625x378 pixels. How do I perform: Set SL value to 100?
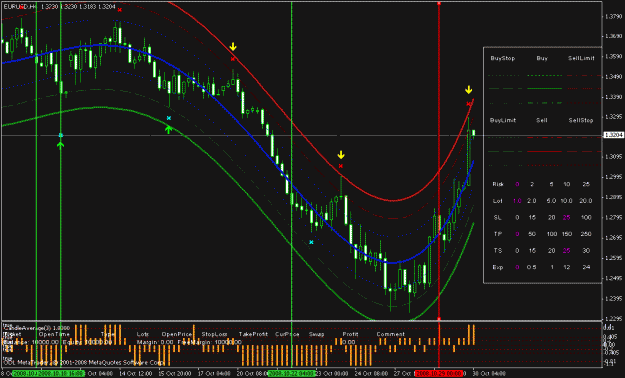coord(586,218)
